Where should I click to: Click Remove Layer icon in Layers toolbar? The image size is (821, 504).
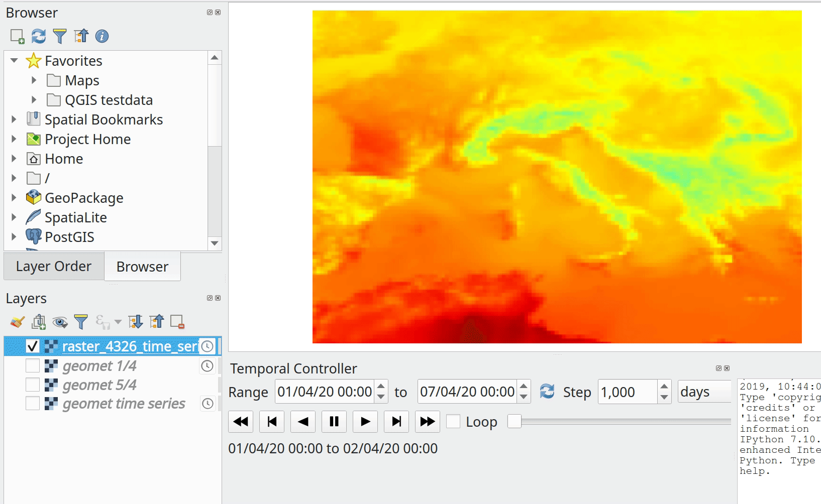177,322
